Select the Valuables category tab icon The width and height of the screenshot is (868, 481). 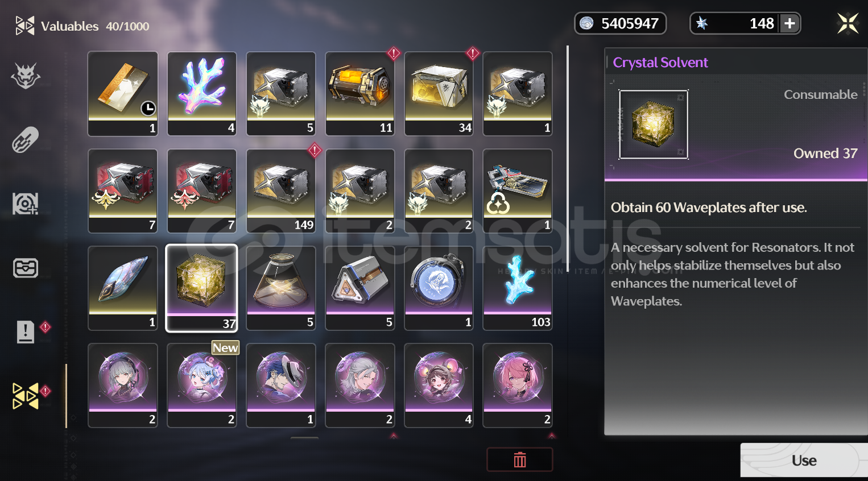[26, 396]
